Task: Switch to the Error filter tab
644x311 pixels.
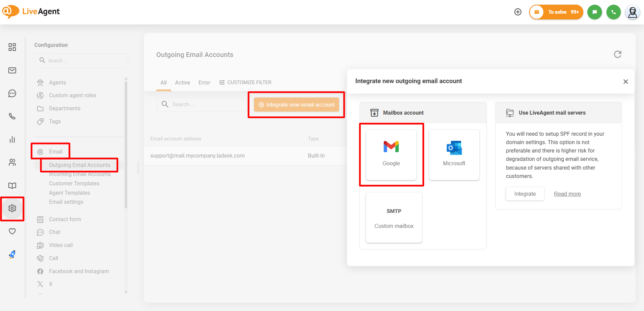Action: [204, 83]
